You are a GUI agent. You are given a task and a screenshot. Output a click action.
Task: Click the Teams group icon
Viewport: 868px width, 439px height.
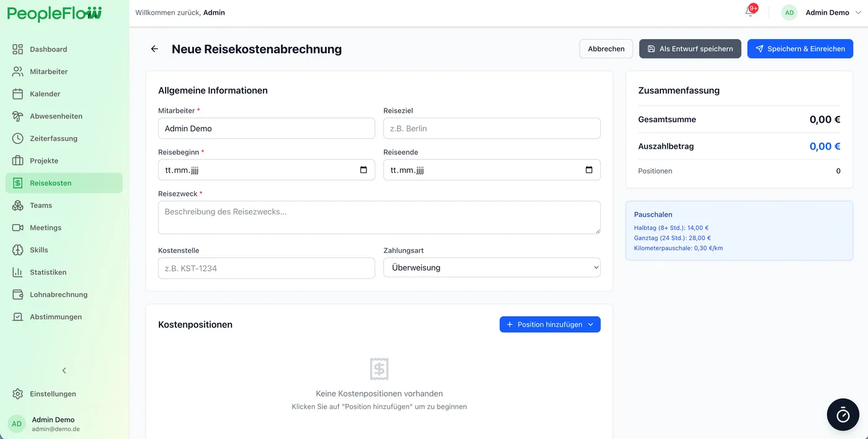pyautogui.click(x=17, y=205)
